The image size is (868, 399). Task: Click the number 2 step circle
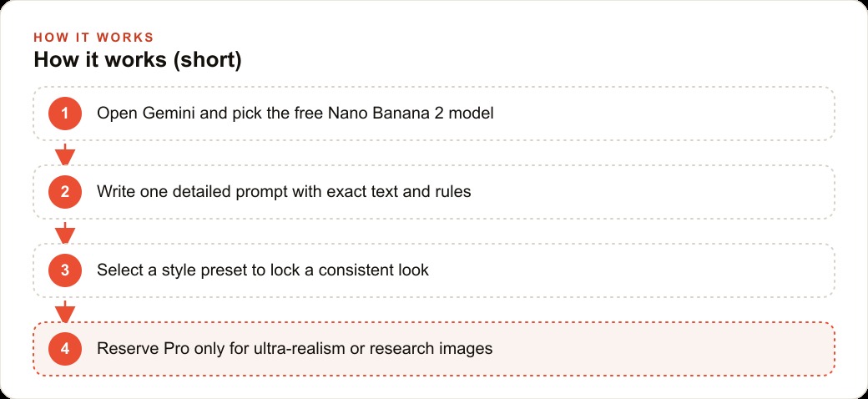(x=65, y=192)
